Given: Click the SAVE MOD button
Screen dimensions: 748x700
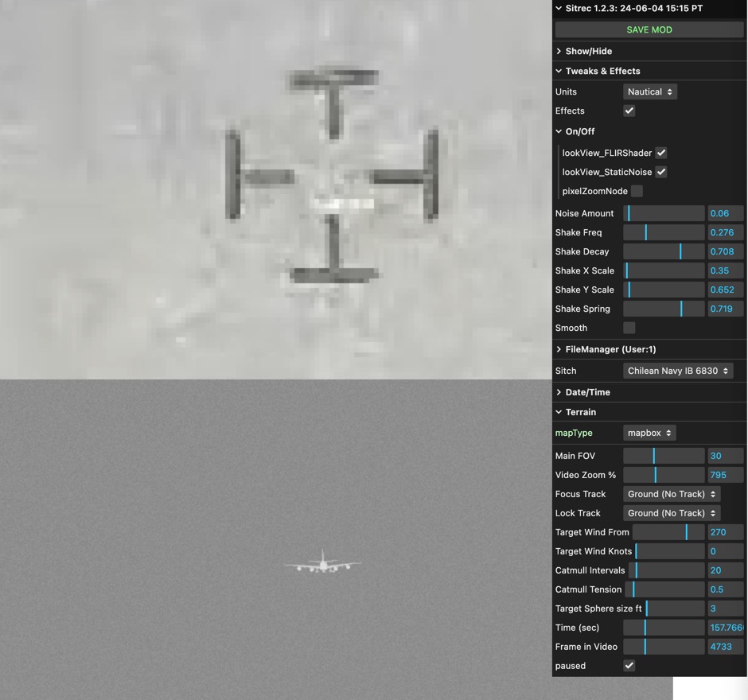Looking at the screenshot, I should tap(649, 29).
